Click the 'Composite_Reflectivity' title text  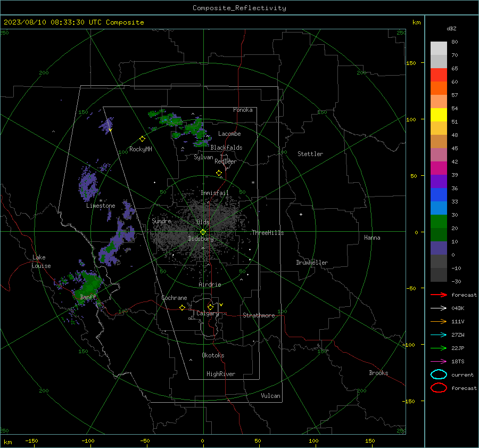(x=239, y=8)
